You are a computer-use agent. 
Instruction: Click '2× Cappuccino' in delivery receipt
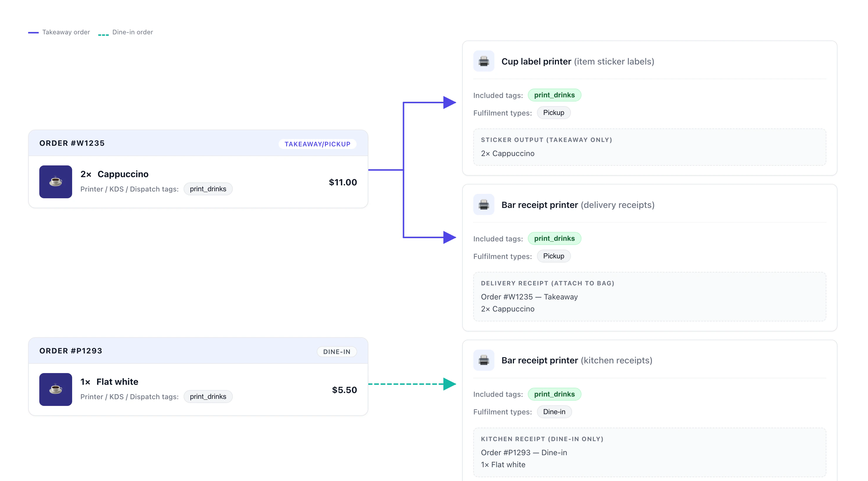click(507, 309)
